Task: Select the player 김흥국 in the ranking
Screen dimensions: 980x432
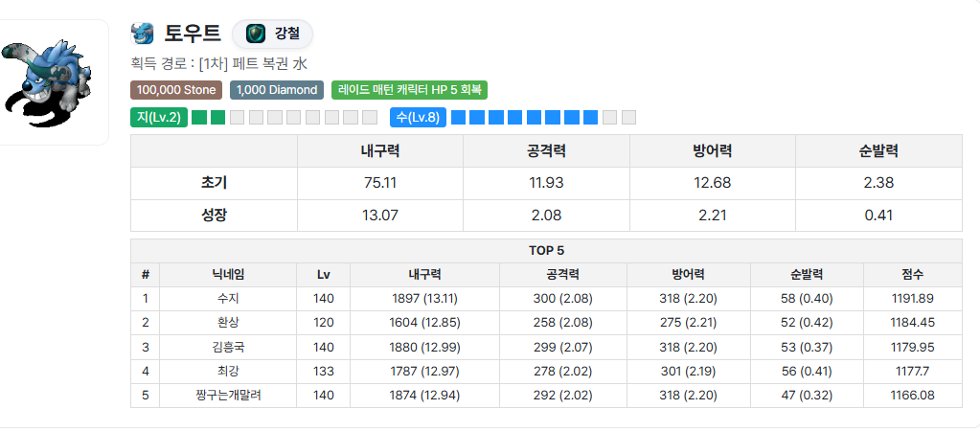Action: click(228, 347)
